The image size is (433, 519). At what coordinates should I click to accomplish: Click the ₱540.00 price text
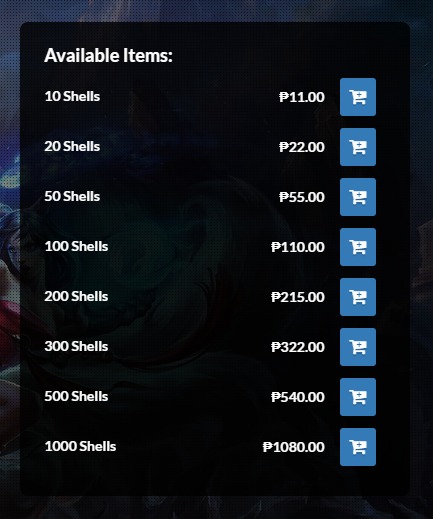[x=298, y=397]
